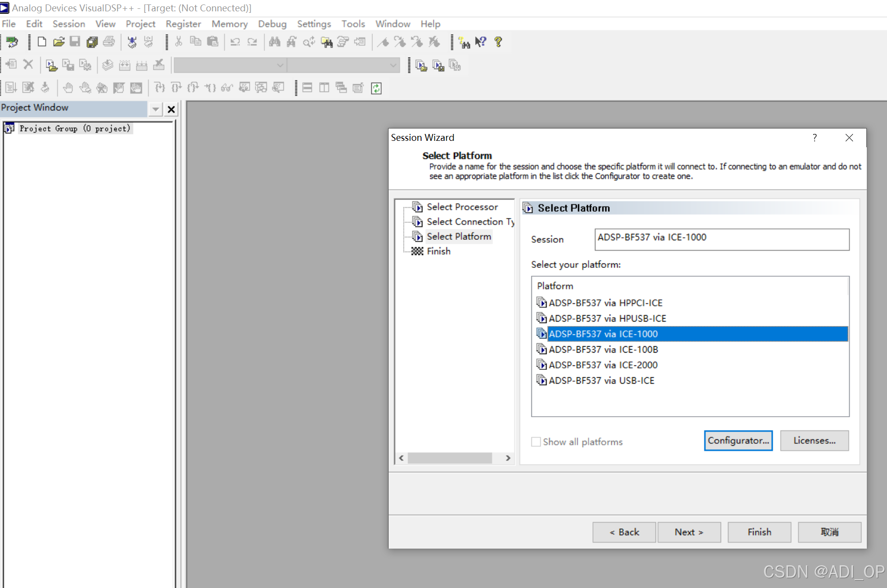Image resolution: width=887 pixels, height=588 pixels.
Task: Click the New Session toolbar icon
Action: pyautogui.click(x=12, y=42)
